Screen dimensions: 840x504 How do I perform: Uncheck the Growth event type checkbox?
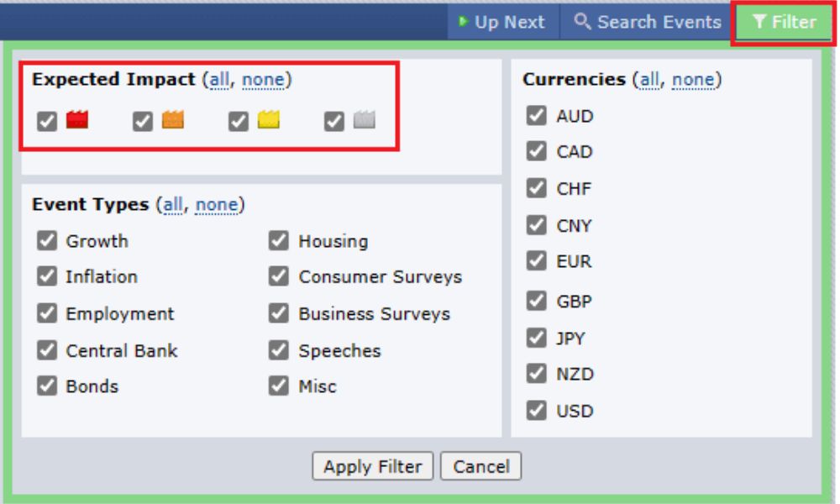tap(47, 241)
